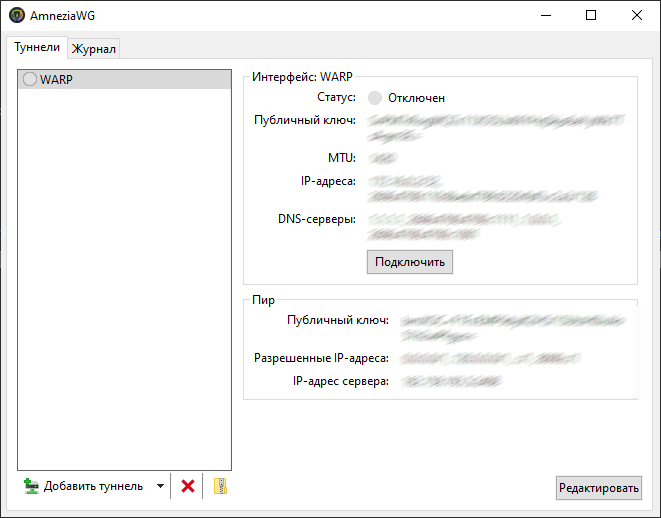Click the MTU blurred value
This screenshot has width=661, height=518.
[382, 158]
